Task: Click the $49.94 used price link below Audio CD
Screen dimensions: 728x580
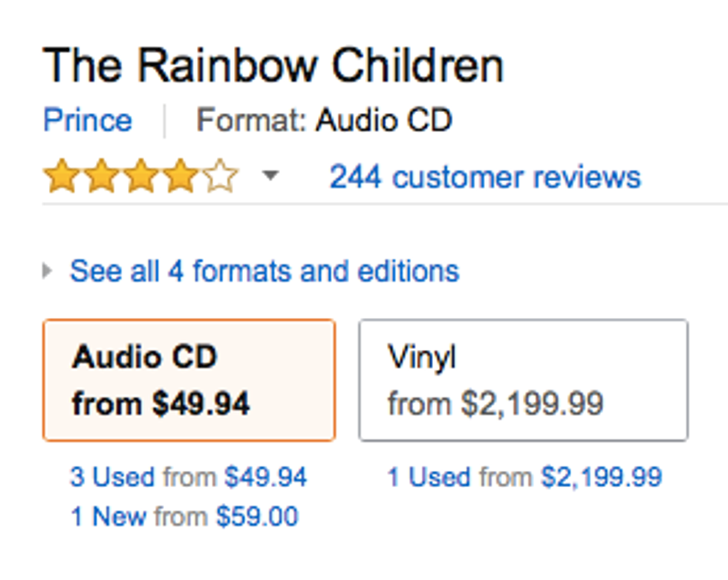Action: coord(265,477)
